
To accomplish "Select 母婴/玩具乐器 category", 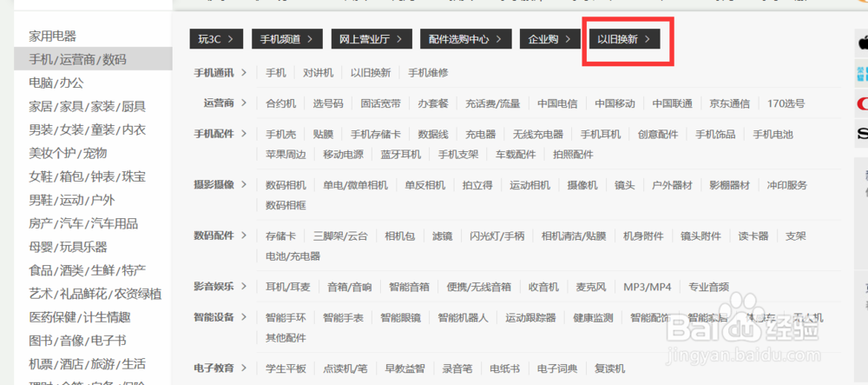I will coord(68,247).
